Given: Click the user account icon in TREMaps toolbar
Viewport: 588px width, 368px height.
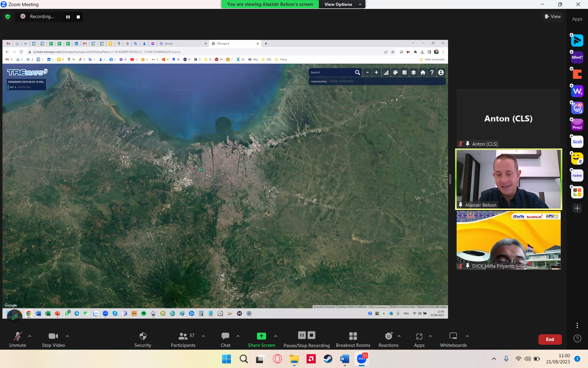Looking at the screenshot, I should coord(441,72).
